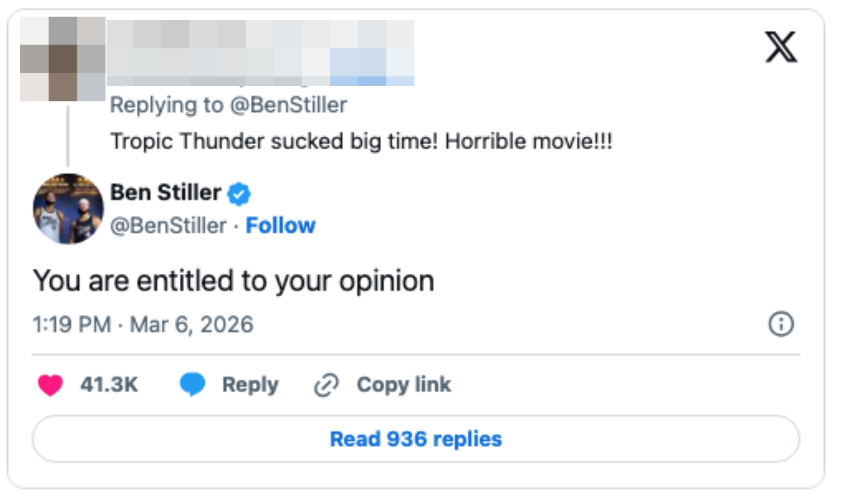This screenshot has height=504, width=843.
Task: Click the blue reply bubble icon
Action: point(192,384)
